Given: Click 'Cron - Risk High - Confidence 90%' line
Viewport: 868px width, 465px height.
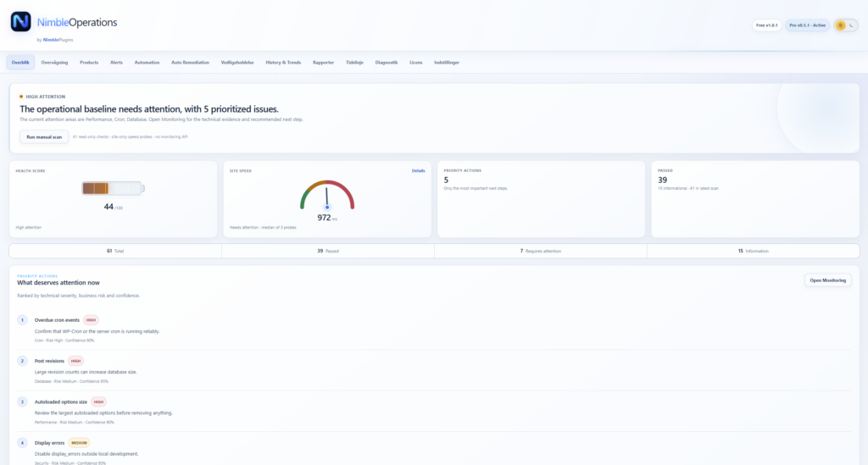Looking at the screenshot, I should pyautogui.click(x=64, y=340).
